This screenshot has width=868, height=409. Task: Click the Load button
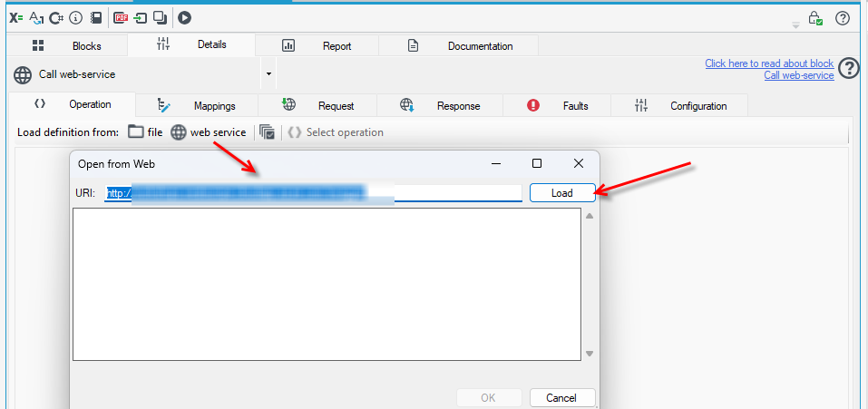tap(562, 193)
